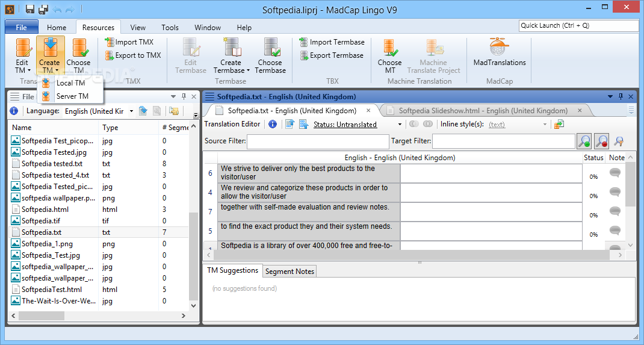This screenshot has width=644, height=345.
Task: Click the blue arrow icon right of Language dropdown
Action: click(143, 111)
